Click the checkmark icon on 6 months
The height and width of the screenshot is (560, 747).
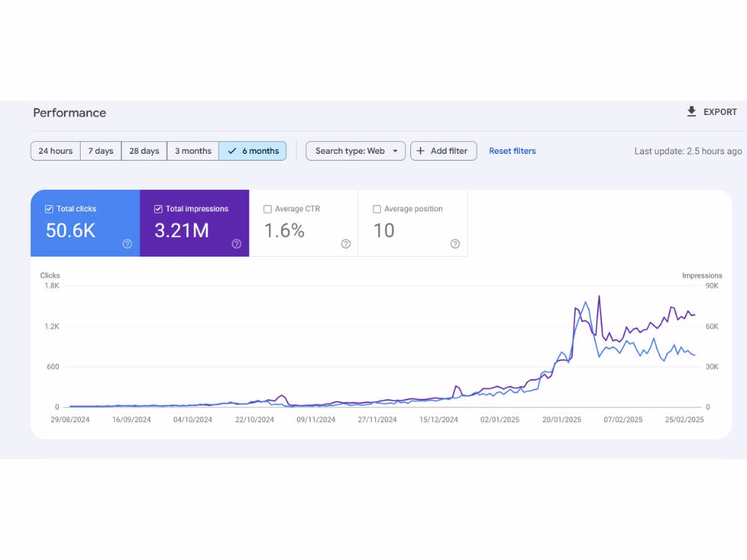(x=232, y=151)
